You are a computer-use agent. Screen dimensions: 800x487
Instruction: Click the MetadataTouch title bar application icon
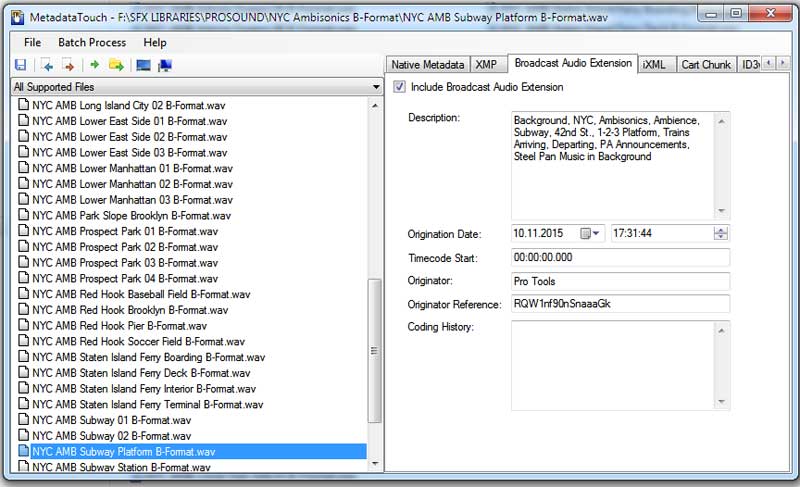coord(18,17)
